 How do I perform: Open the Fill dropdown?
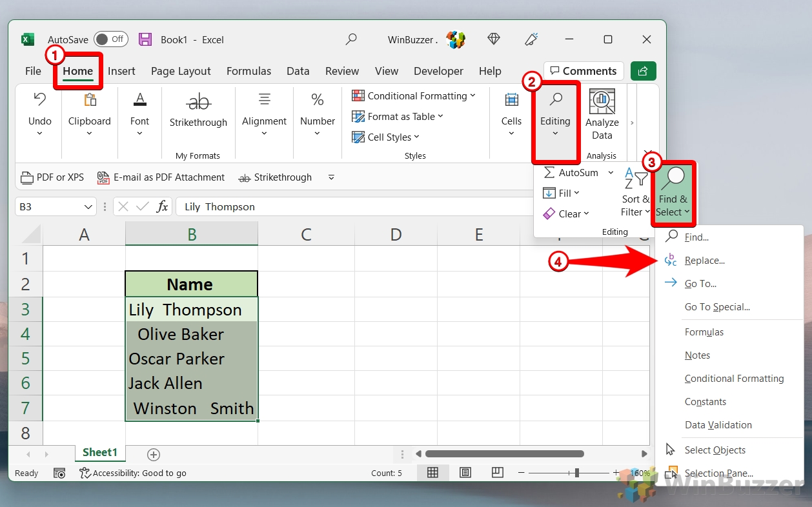[x=562, y=194]
